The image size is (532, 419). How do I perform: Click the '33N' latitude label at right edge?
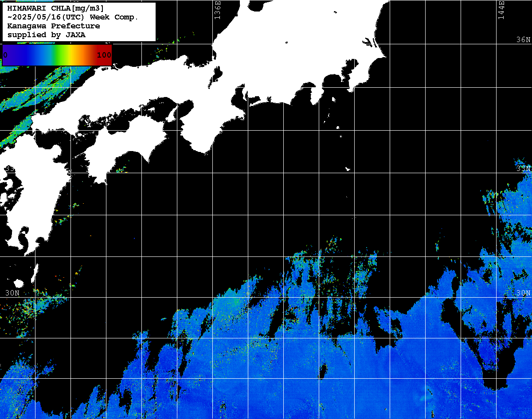click(524, 169)
